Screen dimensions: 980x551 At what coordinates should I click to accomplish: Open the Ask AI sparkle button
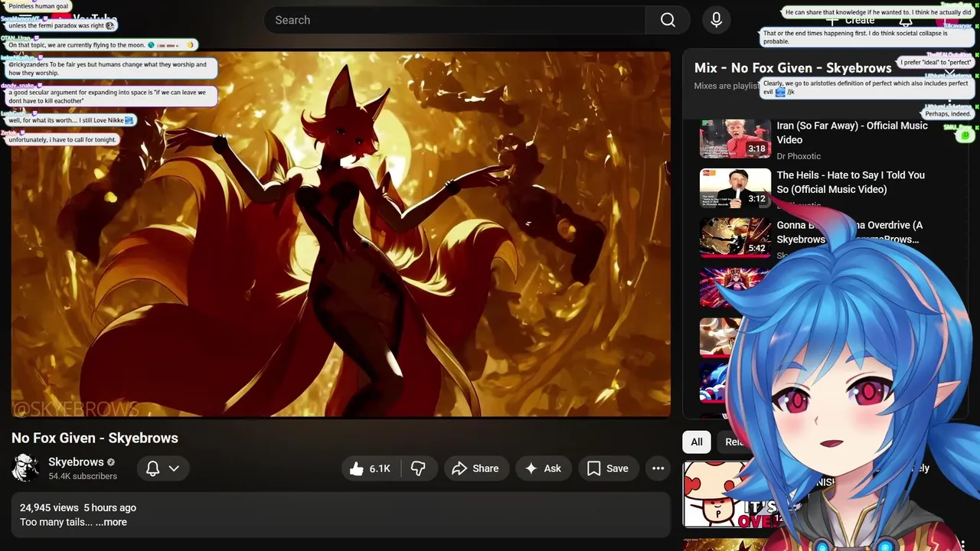[544, 468]
